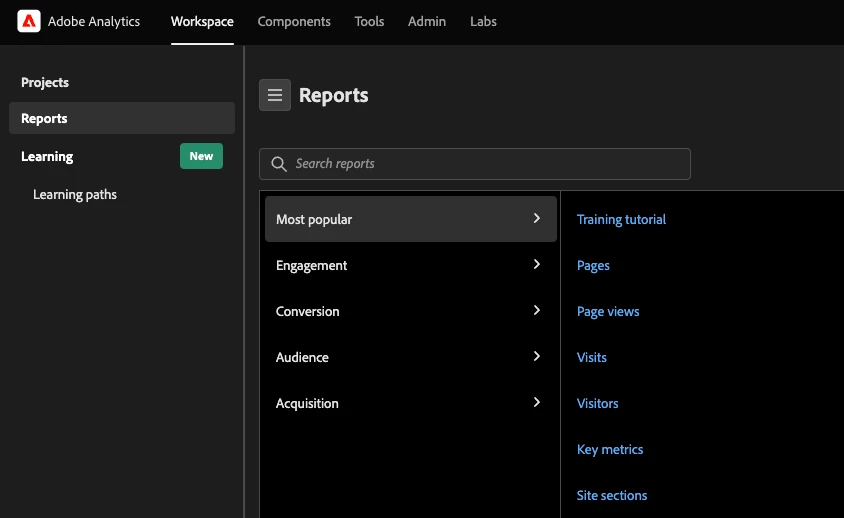Open the Admin menu

[x=427, y=22]
